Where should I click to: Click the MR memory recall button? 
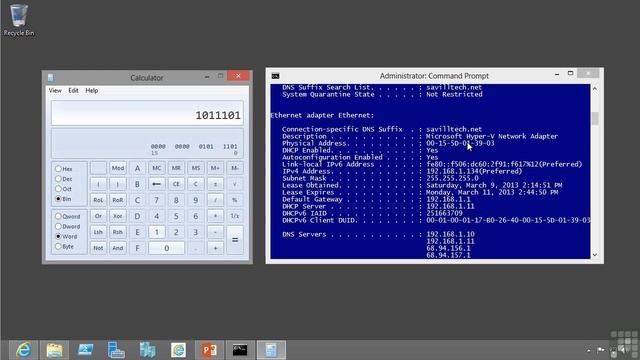tap(176, 168)
